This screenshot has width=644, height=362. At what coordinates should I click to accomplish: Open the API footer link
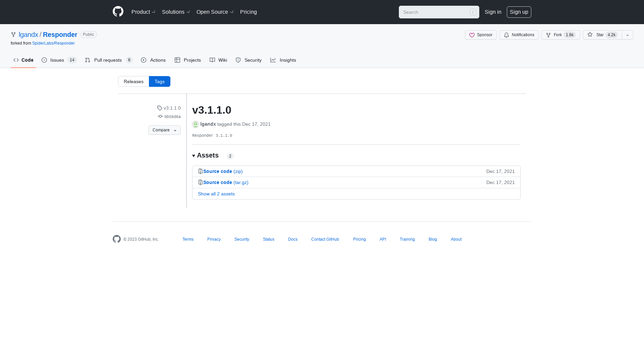383,239
